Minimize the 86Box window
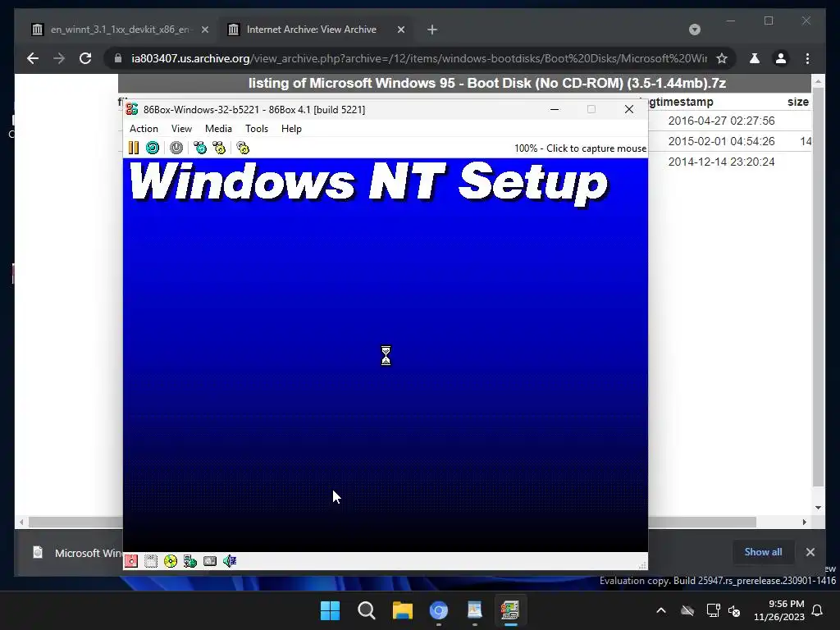 [555, 109]
